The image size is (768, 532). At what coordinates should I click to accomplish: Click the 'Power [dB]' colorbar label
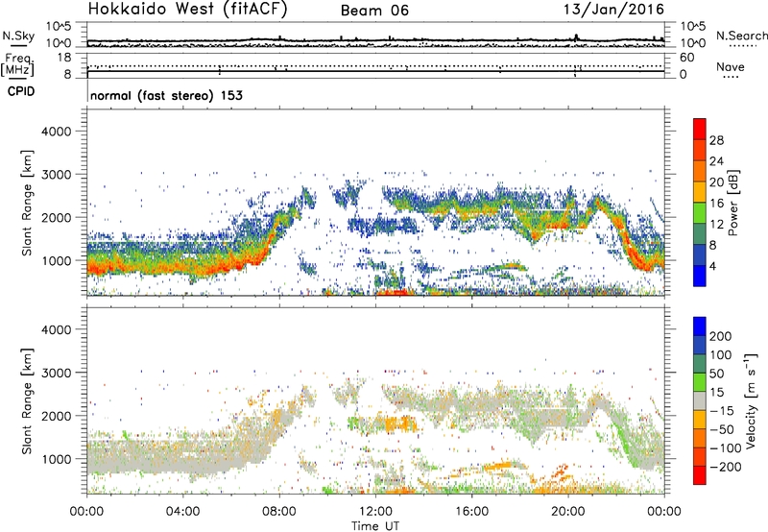[733, 203]
